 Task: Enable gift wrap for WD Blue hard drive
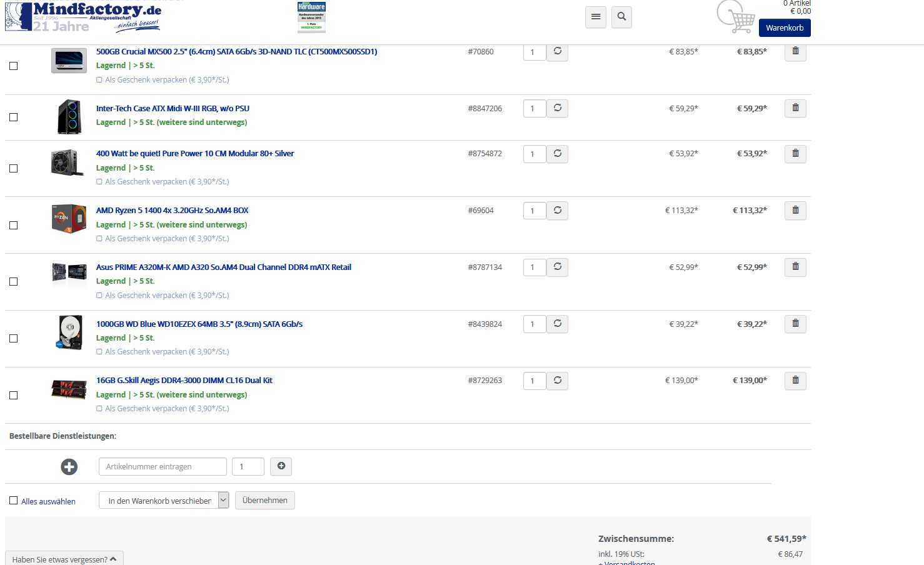click(x=99, y=352)
